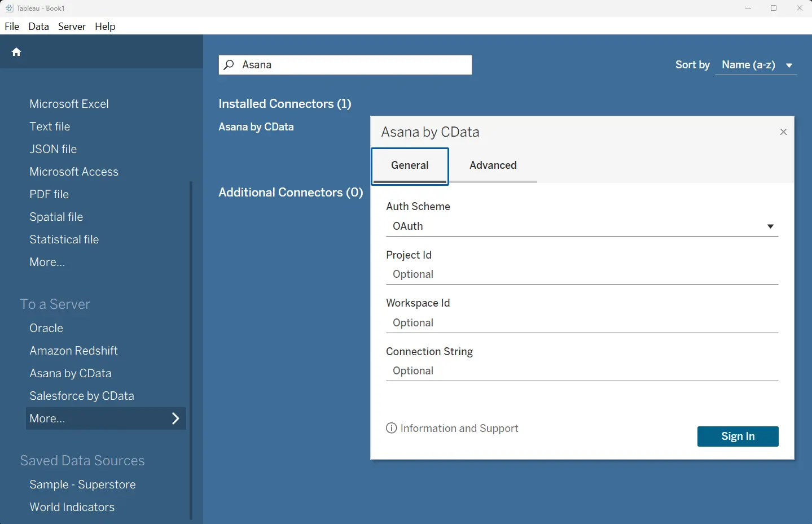
Task: Click the information icon next to Information and Support
Action: [391, 428]
